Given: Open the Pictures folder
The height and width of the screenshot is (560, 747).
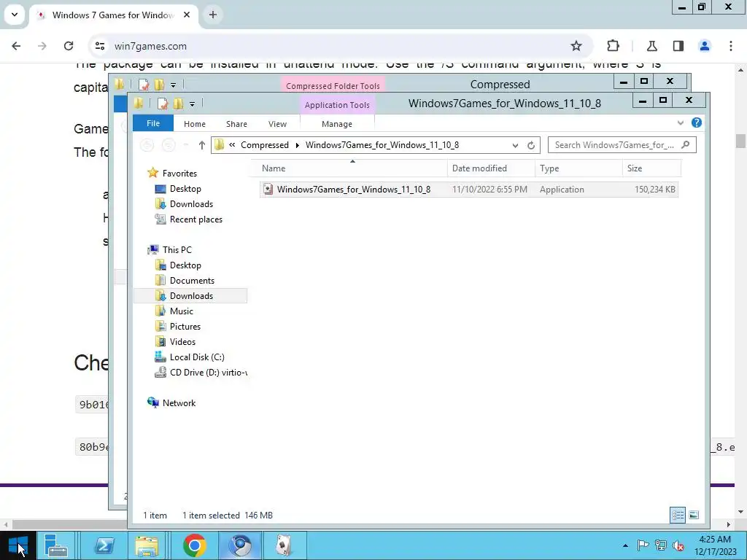Looking at the screenshot, I should tap(185, 326).
